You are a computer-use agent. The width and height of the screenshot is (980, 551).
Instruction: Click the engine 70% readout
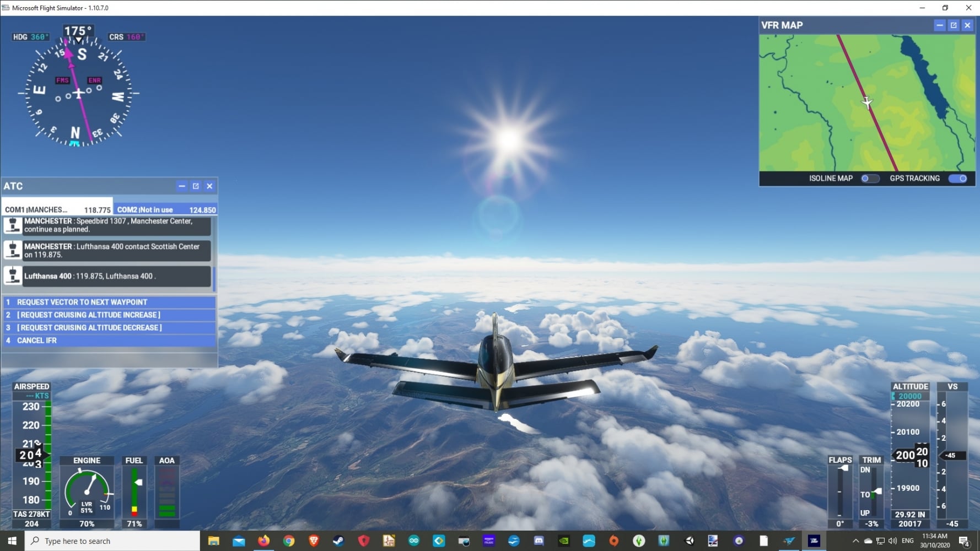tap(87, 524)
